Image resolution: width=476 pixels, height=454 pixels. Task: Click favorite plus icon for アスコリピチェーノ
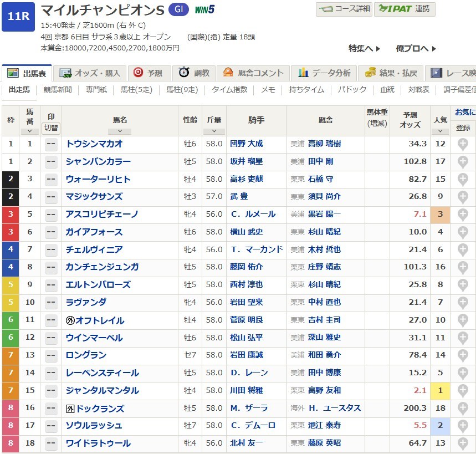point(463,215)
